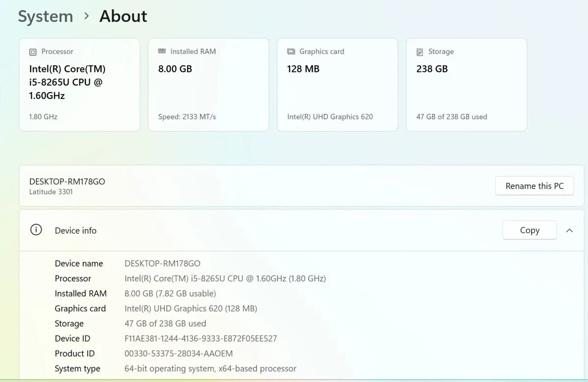Image resolution: width=588 pixels, height=382 pixels.
Task: Open the 128 MB Graphics card tile
Action: (x=338, y=85)
